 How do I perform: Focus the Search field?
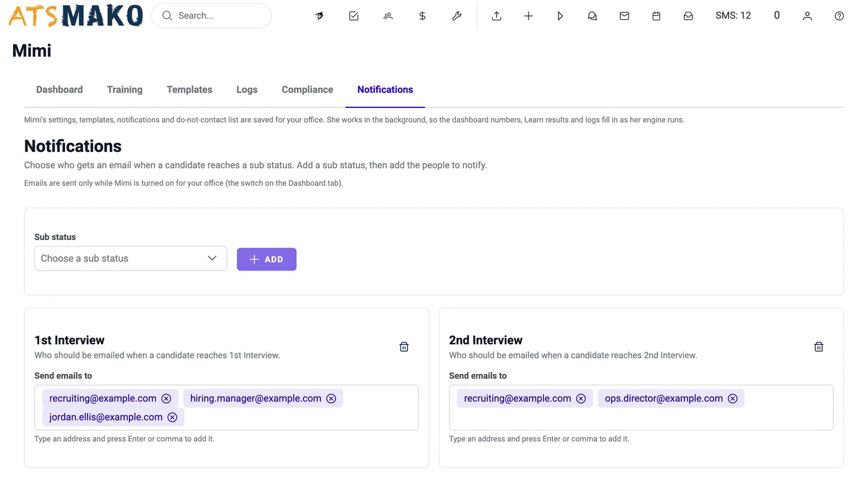coord(211,16)
